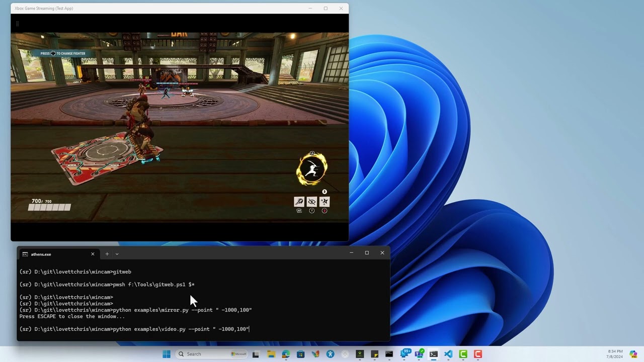Open the colorful butterfly-shaped taskbar app
644x362 pixels.
(x=315, y=354)
